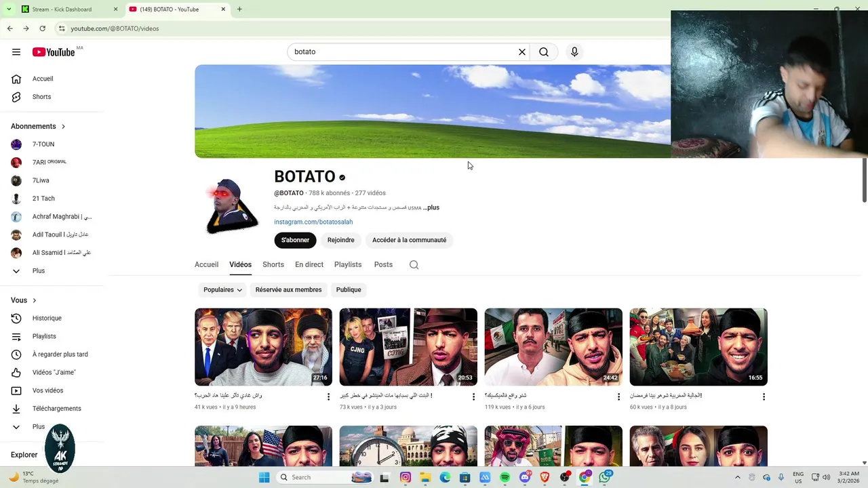
Task: Click Accéder à la communauté
Action: [x=409, y=240]
